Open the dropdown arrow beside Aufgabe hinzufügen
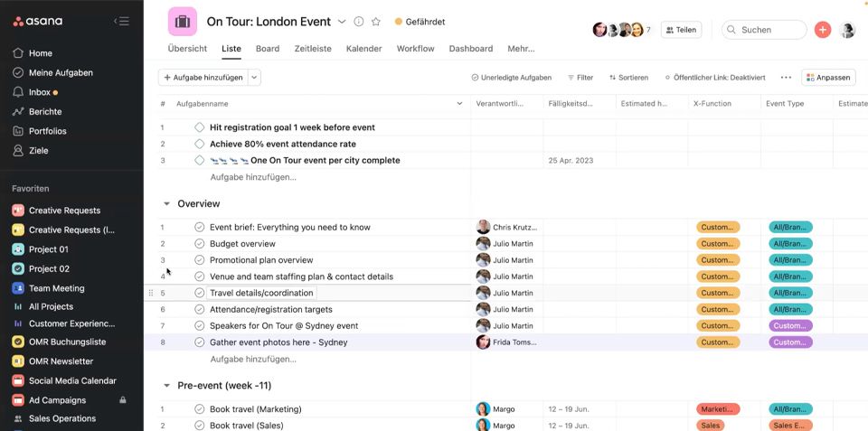Image resolution: width=868 pixels, height=431 pixels. click(255, 78)
